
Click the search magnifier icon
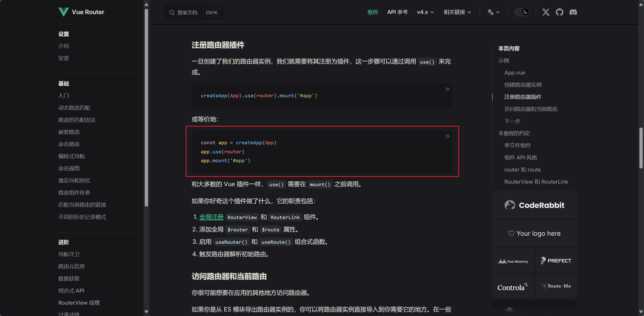tap(172, 12)
